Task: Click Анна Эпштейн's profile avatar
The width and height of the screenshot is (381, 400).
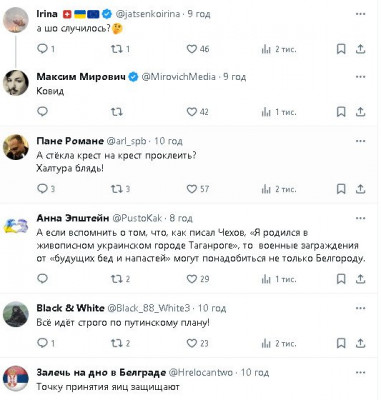Action: (16, 226)
